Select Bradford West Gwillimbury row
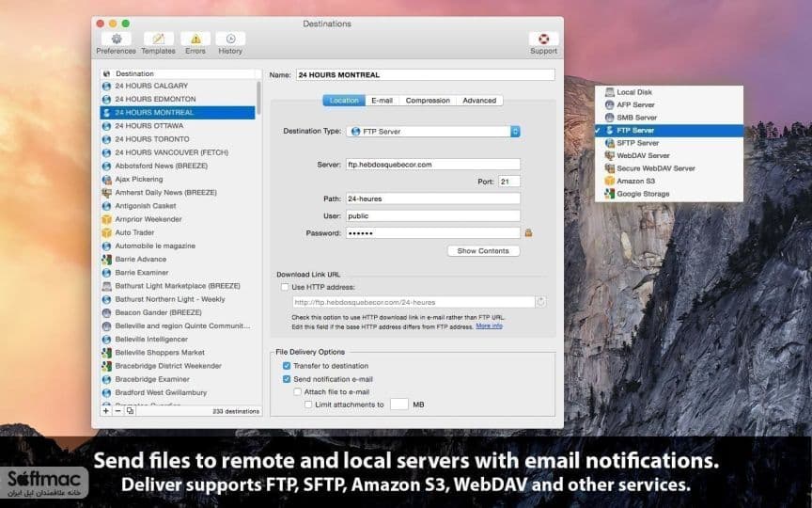The image size is (812, 508). pos(178,393)
